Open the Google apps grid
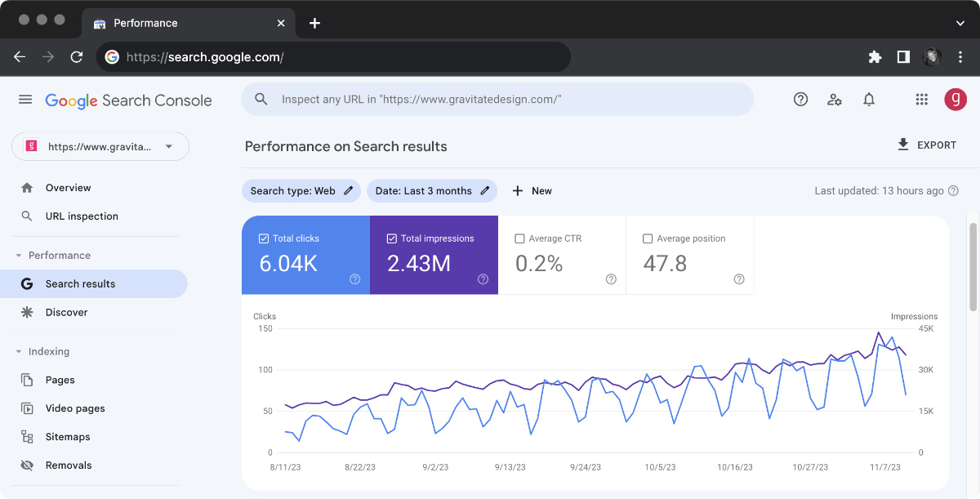Screen dimensions: 980x499 click(921, 99)
